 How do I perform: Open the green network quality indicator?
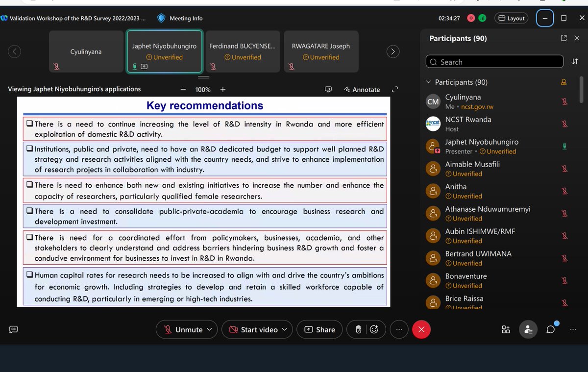click(482, 18)
